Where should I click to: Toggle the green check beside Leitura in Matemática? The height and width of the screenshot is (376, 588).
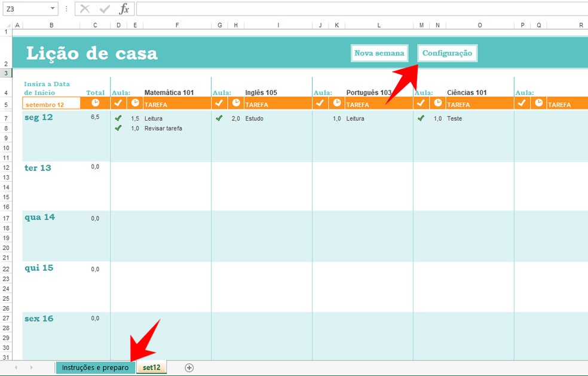click(118, 118)
